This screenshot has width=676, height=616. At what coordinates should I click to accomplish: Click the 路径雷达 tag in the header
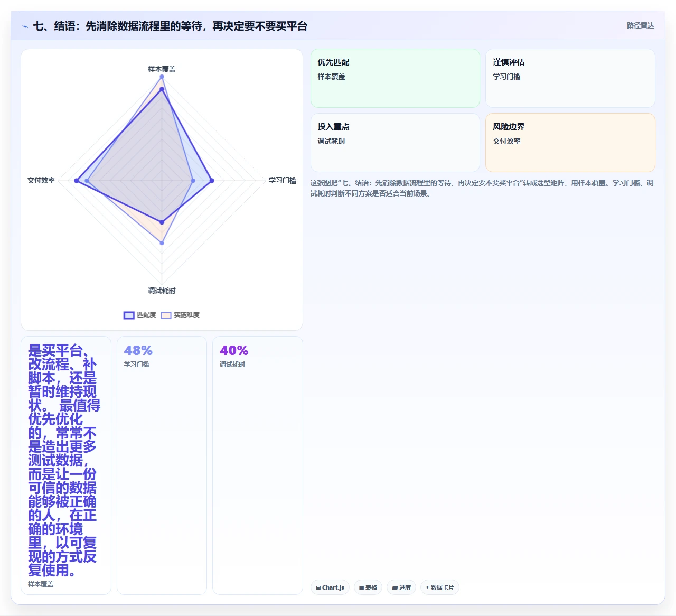pos(640,25)
